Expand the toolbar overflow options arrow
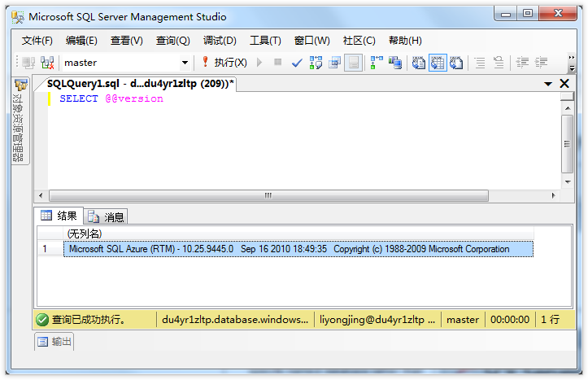This screenshot has height=380, width=588. point(572,68)
